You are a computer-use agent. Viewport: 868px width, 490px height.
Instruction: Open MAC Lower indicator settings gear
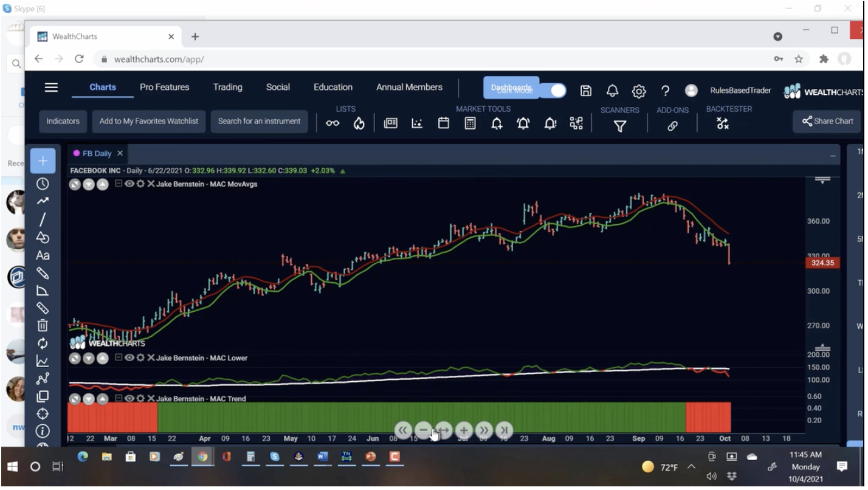click(140, 357)
